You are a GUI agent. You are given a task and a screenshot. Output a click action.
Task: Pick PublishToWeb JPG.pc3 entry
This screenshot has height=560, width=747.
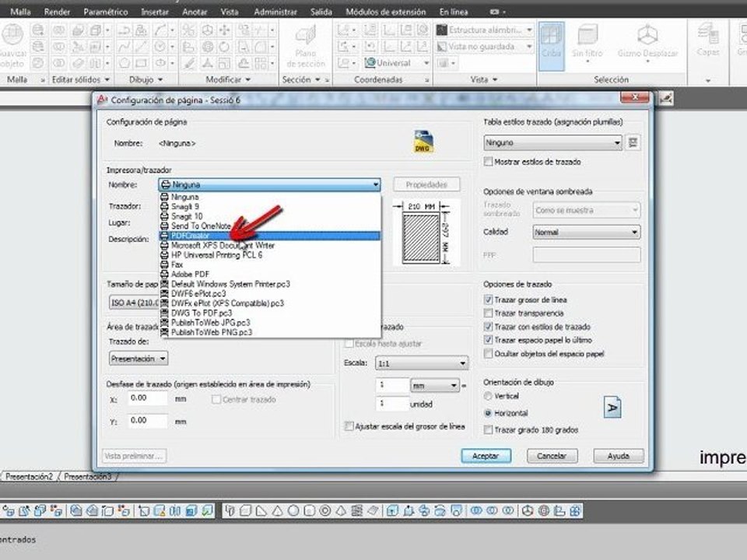coord(270,322)
